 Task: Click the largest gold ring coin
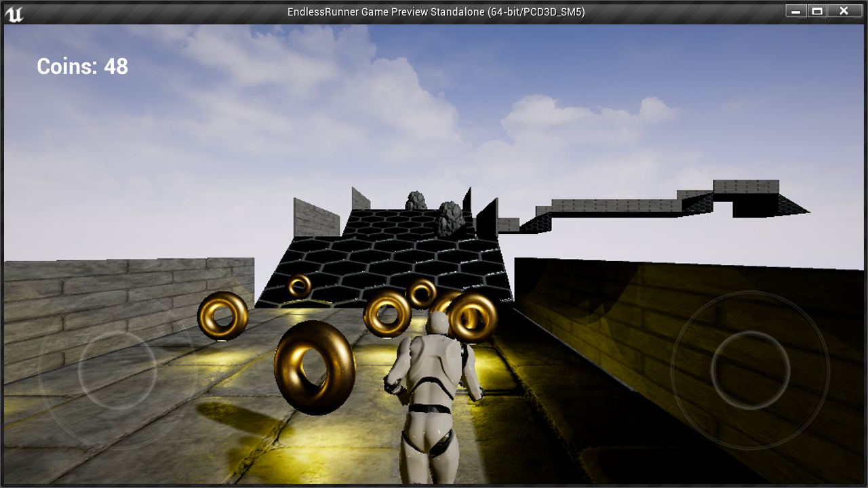(x=315, y=367)
